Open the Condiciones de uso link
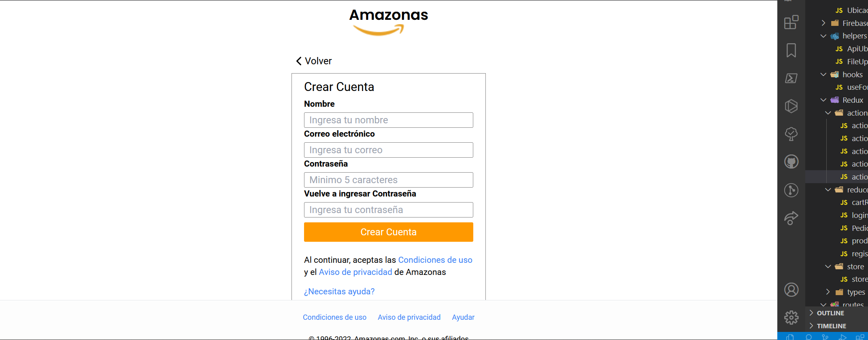Screen dimensions: 868x340 pyautogui.click(x=334, y=317)
